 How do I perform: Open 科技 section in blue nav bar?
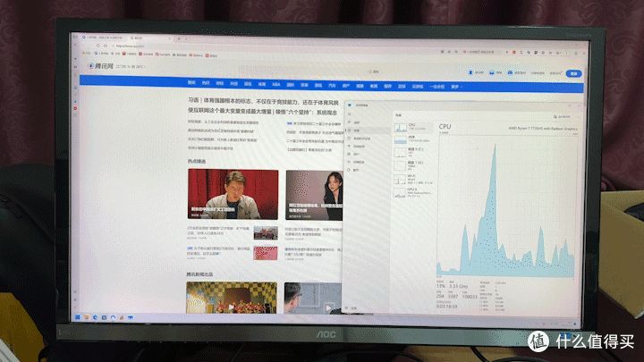point(233,83)
